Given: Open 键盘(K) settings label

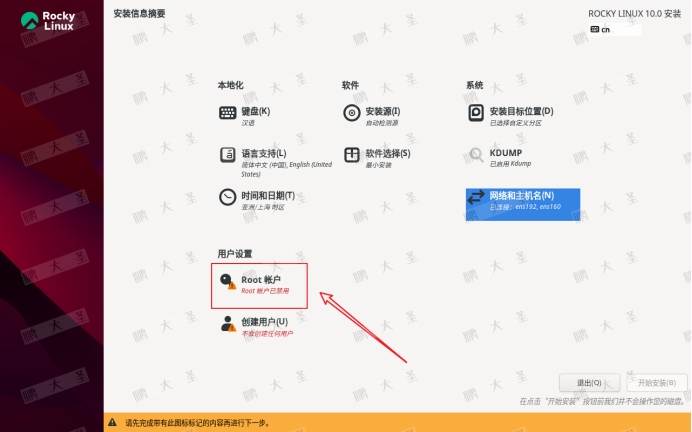Looking at the screenshot, I should (256, 110).
